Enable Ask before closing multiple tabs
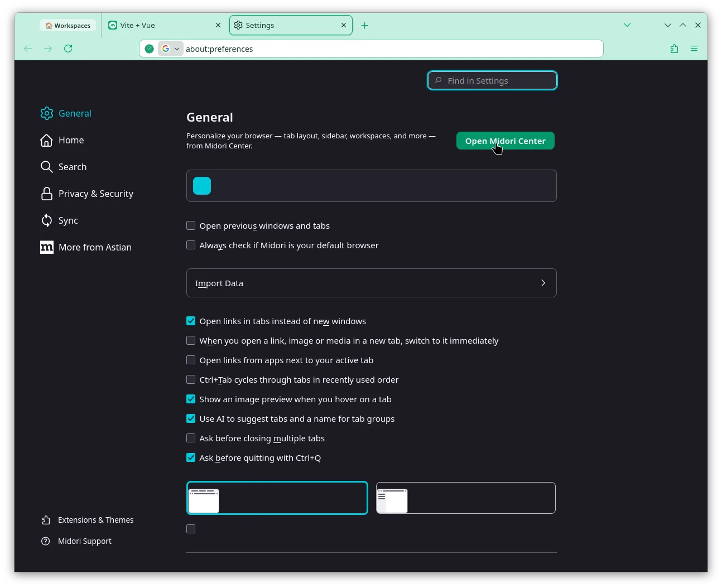 (x=191, y=438)
